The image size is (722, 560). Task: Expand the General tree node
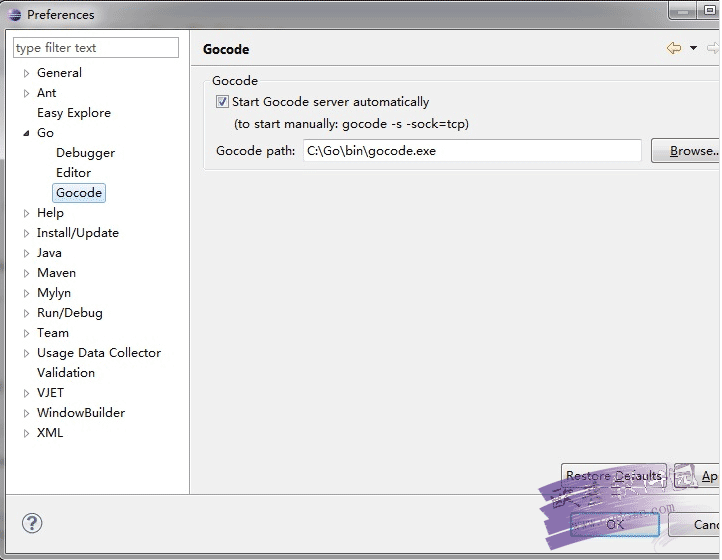click(x=26, y=73)
